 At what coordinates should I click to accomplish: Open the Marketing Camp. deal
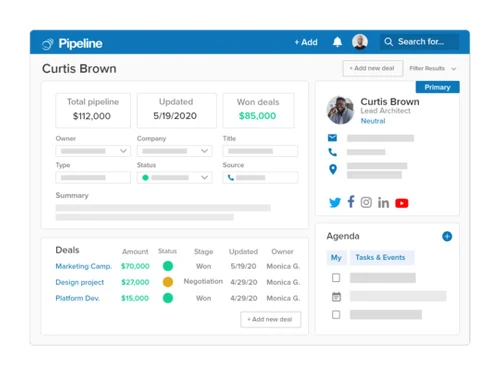[x=84, y=266]
